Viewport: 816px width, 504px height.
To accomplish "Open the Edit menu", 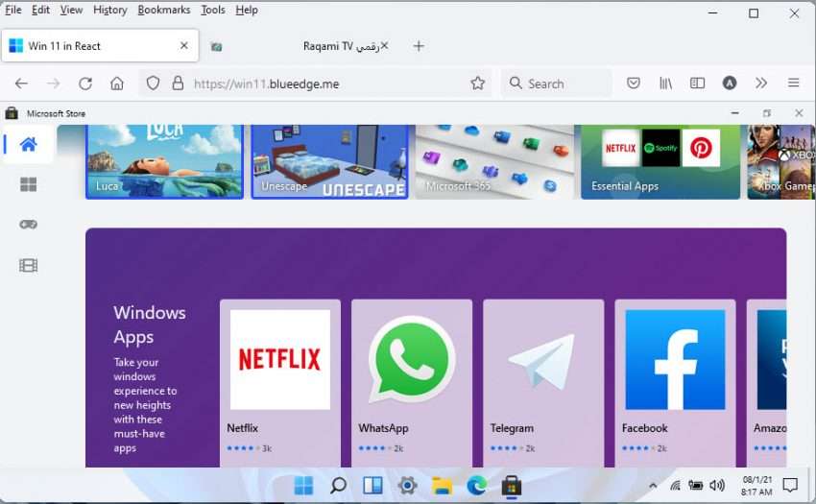I will coord(40,10).
